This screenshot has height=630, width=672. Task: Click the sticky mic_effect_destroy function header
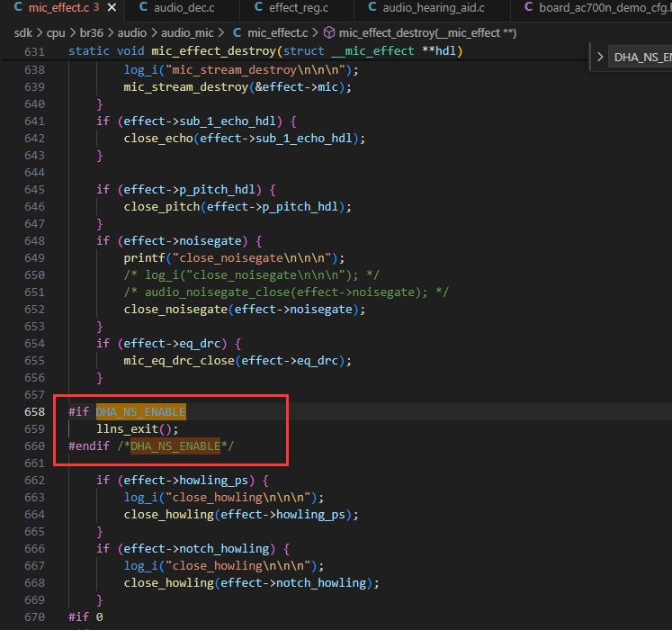(265, 51)
